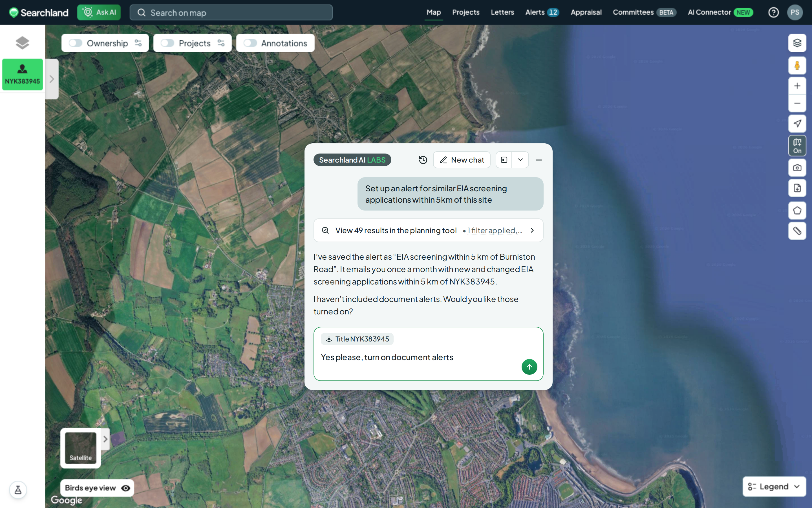Open the Appraisal tab
The height and width of the screenshot is (508, 812).
coord(586,12)
